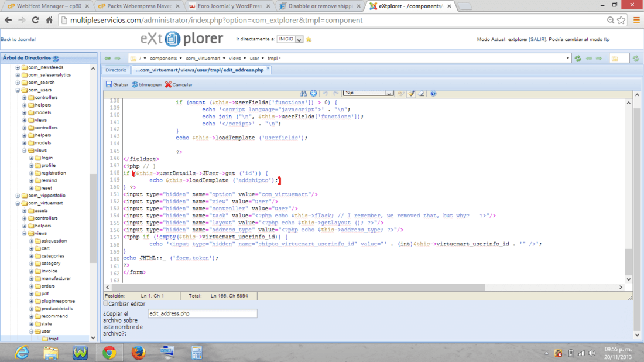Click the directory tree scrollbar down arrow

point(93,338)
